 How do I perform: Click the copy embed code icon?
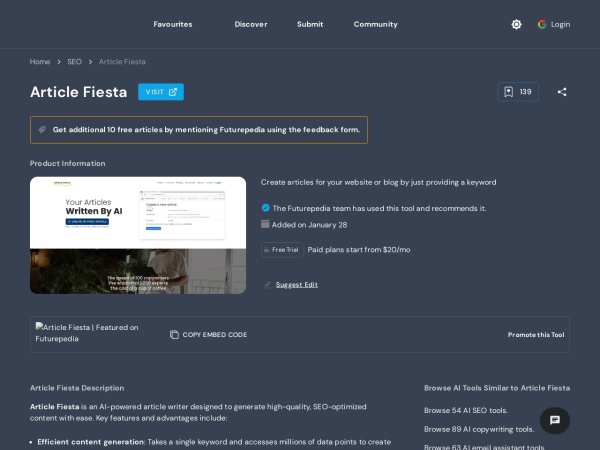(175, 335)
